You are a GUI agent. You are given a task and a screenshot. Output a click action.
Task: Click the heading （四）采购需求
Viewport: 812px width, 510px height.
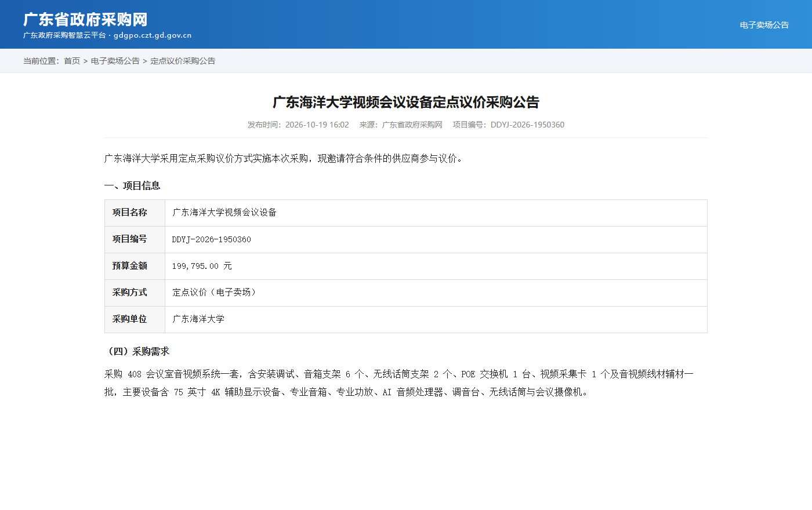(x=137, y=351)
